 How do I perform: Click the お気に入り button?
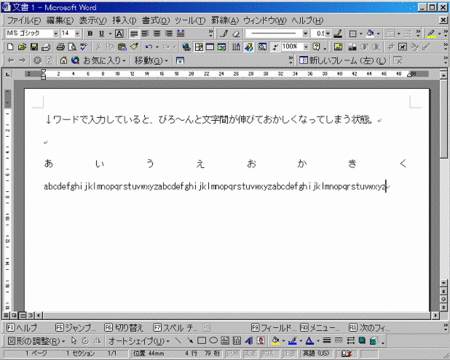(104, 60)
